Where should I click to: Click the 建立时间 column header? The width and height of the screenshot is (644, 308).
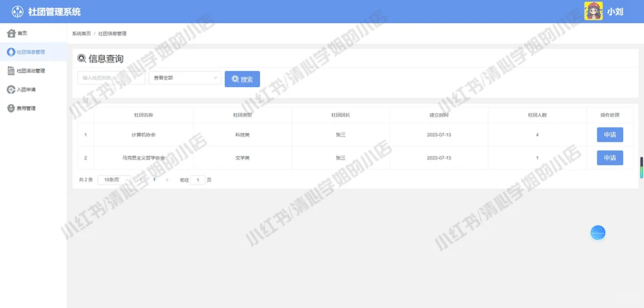coord(439,115)
